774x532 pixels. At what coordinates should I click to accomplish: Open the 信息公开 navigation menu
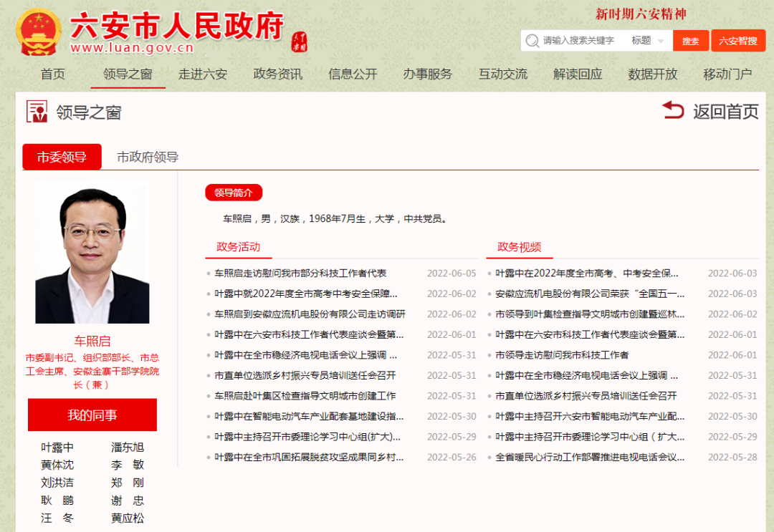click(x=353, y=74)
